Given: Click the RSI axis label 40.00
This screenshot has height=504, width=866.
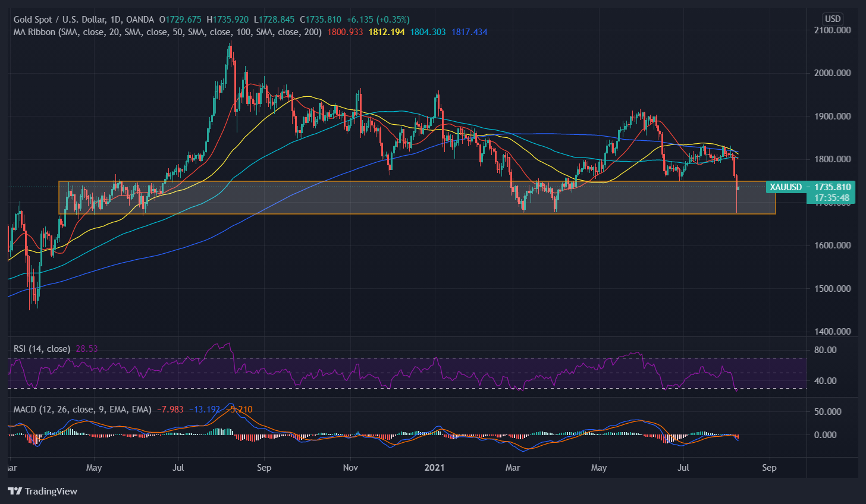Looking at the screenshot, I should point(826,381).
